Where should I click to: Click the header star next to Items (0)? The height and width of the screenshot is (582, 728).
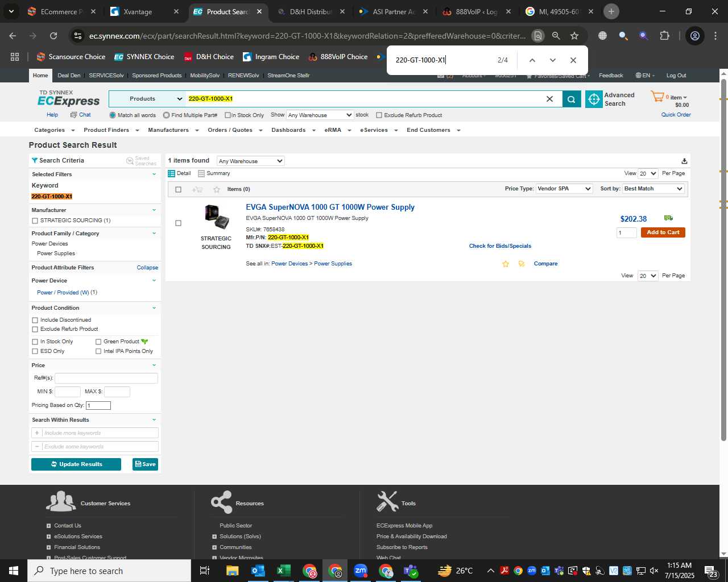(x=216, y=189)
